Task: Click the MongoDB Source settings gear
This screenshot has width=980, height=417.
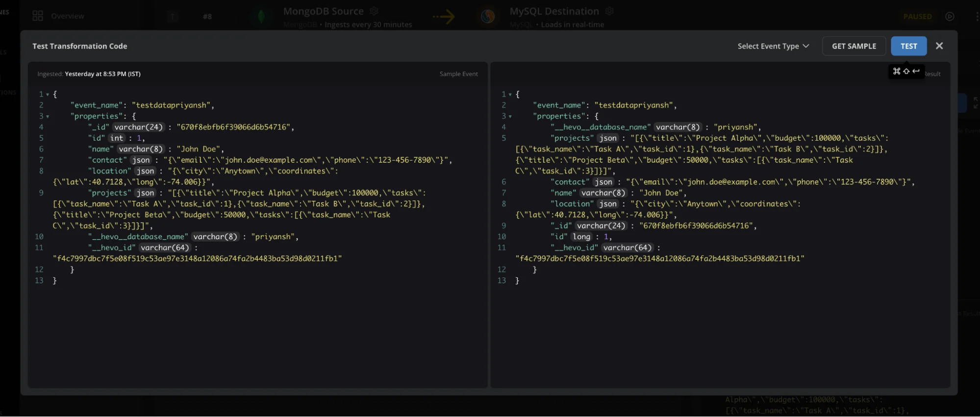Action: 374,11
